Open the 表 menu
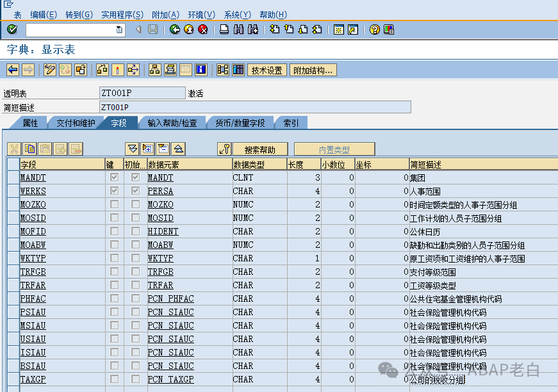558x392 pixels. click(x=17, y=15)
